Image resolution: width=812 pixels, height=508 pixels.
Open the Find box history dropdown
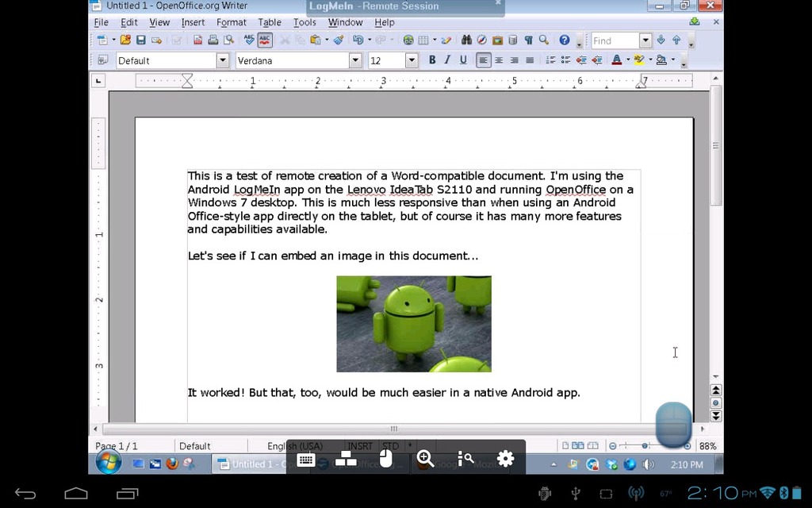click(x=645, y=40)
